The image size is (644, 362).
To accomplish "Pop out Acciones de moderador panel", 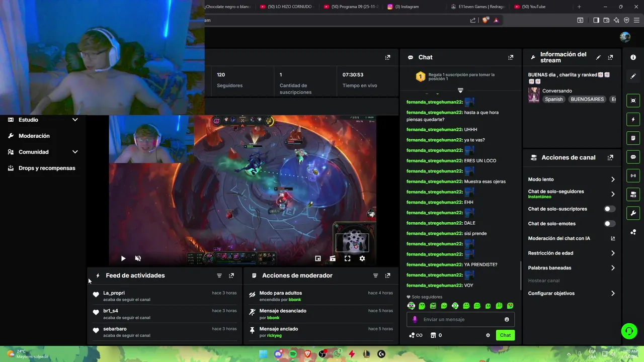I will coord(387,276).
